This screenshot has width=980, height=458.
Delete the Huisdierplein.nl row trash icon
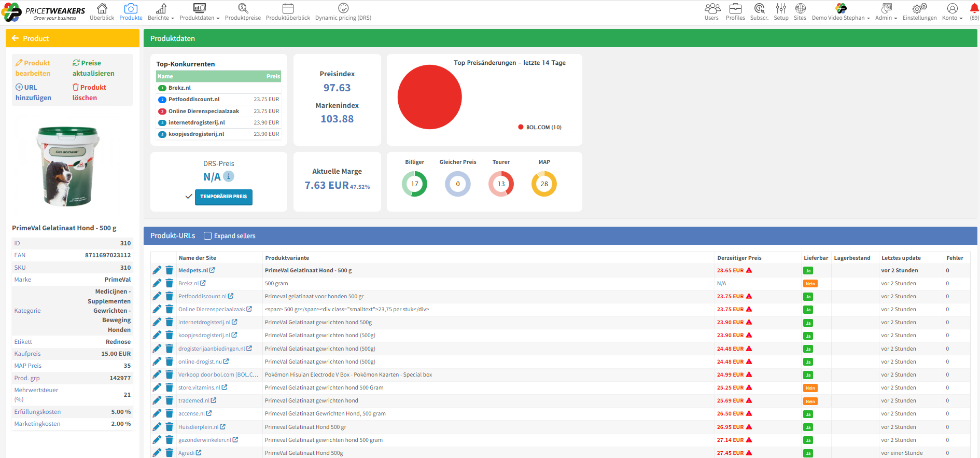[x=169, y=427]
